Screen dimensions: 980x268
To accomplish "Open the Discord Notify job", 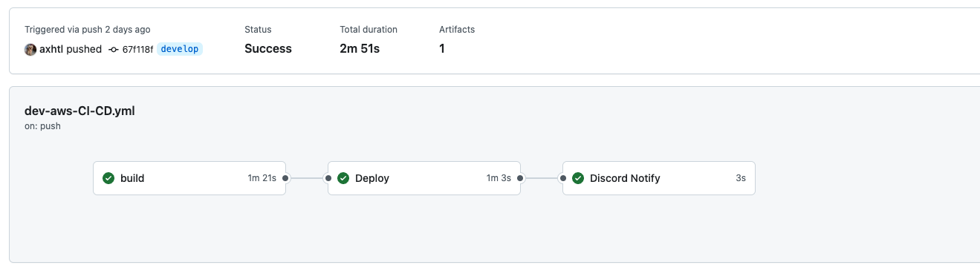I will tap(659, 178).
